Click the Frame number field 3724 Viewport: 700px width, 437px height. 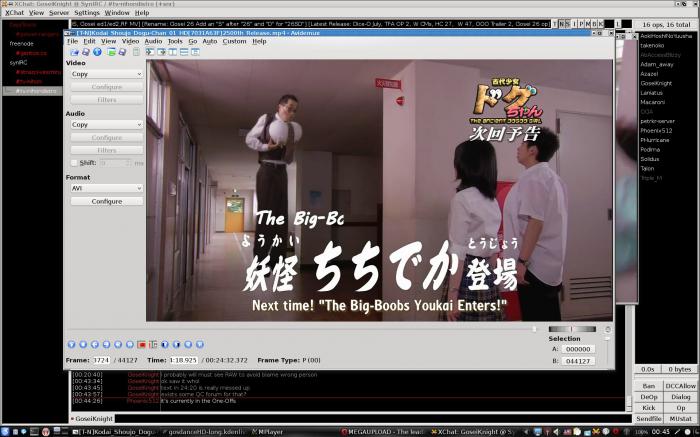click(x=101, y=360)
